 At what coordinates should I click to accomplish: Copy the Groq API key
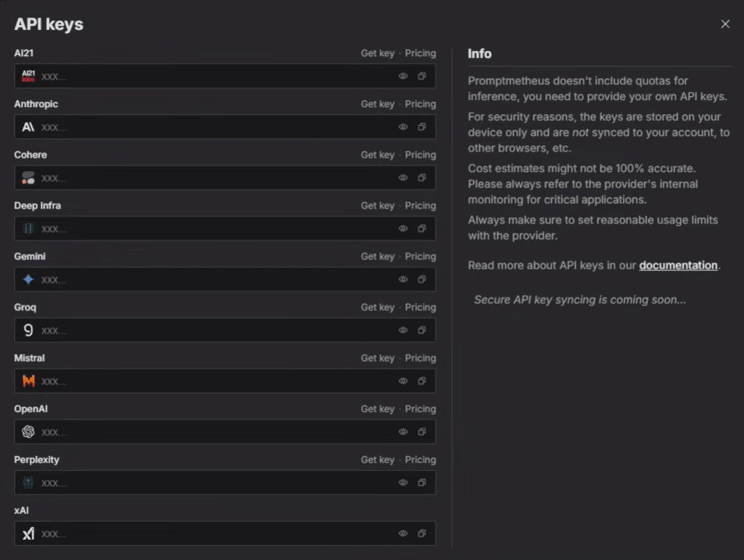[422, 330]
